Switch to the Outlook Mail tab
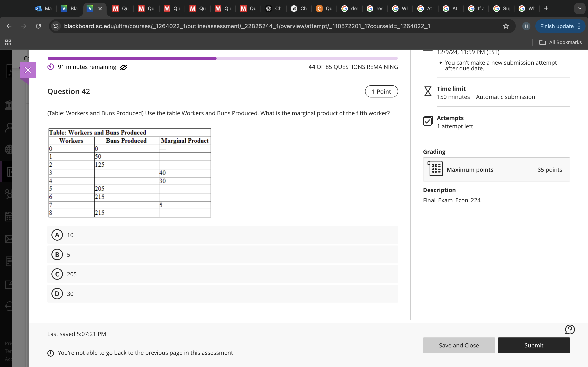588x367 pixels. 43,9
